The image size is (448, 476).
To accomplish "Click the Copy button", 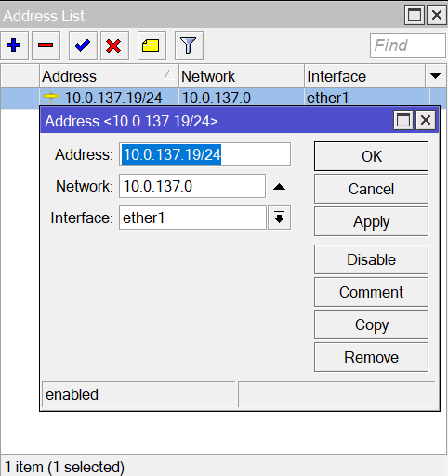I will pos(371,324).
